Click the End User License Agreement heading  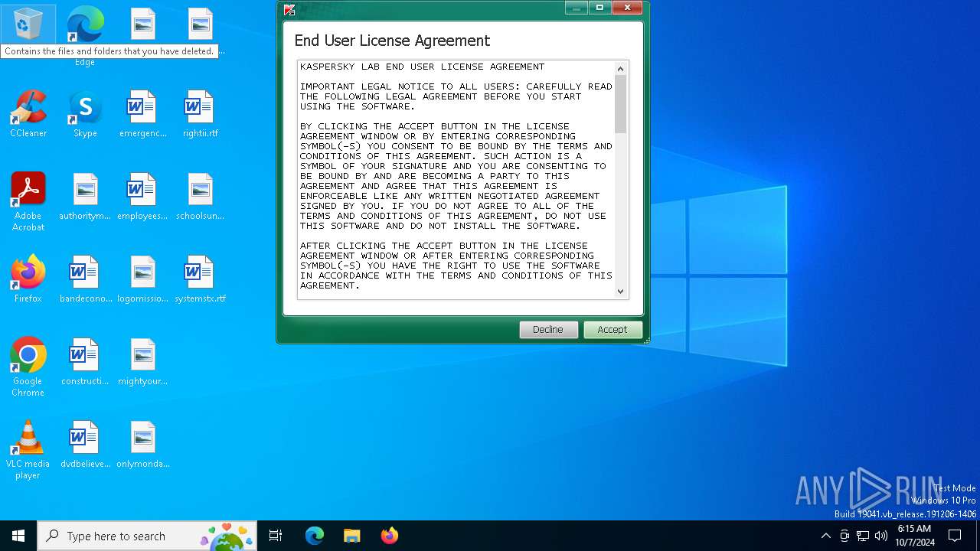[392, 41]
